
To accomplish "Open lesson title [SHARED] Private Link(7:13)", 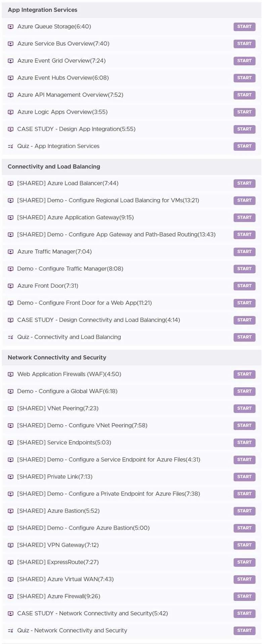I will (x=55, y=477).
